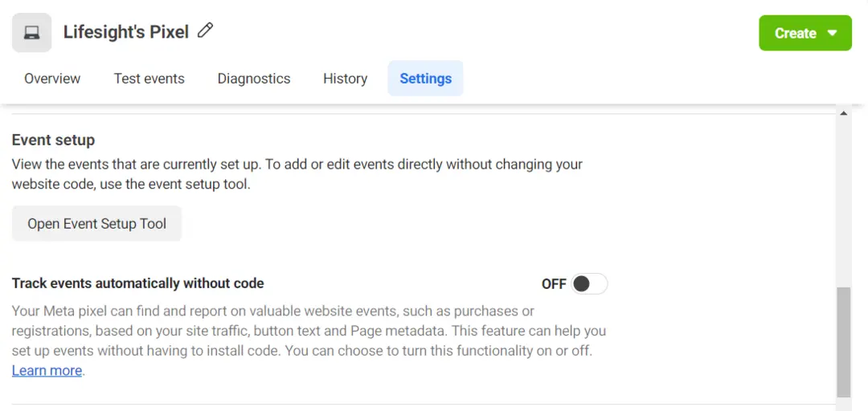Click the laptop pixel icon beside the title
The image size is (868, 411).
[31, 33]
